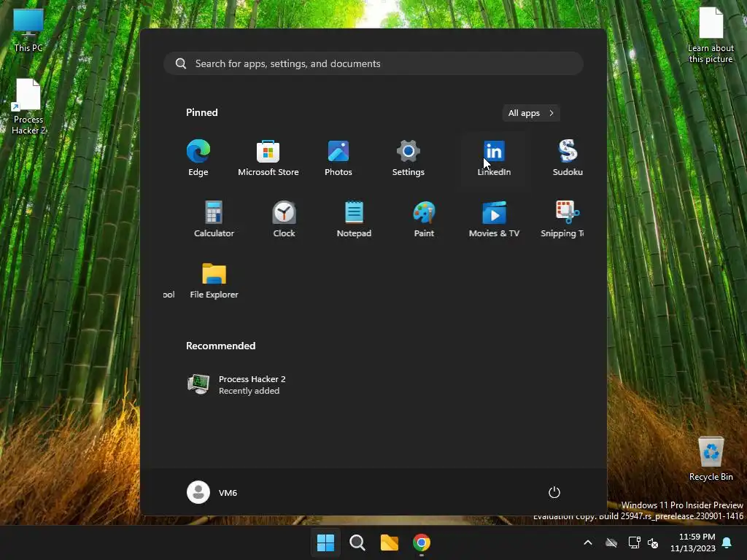Expand the All apps list
This screenshot has height=560, width=747.
pyautogui.click(x=531, y=113)
